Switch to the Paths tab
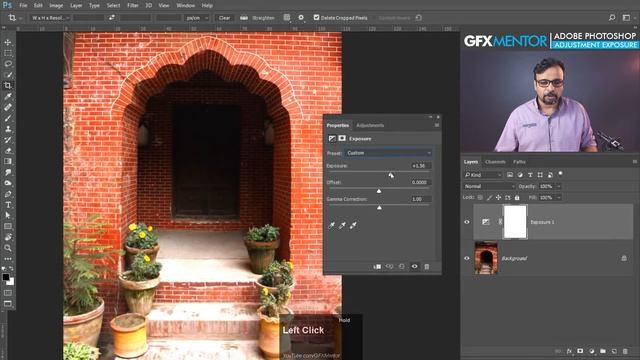Image resolution: width=640 pixels, height=360 pixels. [x=519, y=162]
